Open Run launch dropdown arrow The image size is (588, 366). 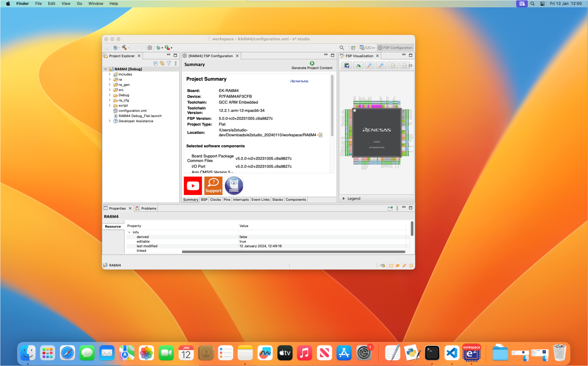(x=171, y=48)
